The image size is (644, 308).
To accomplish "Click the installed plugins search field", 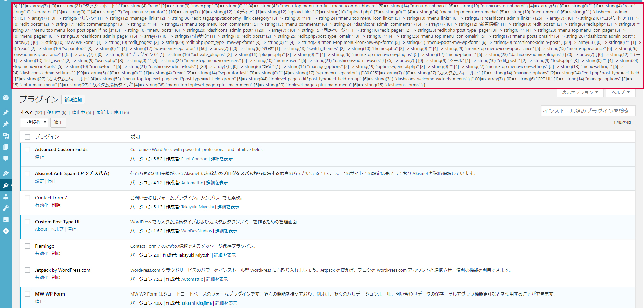I will [x=588, y=111].
